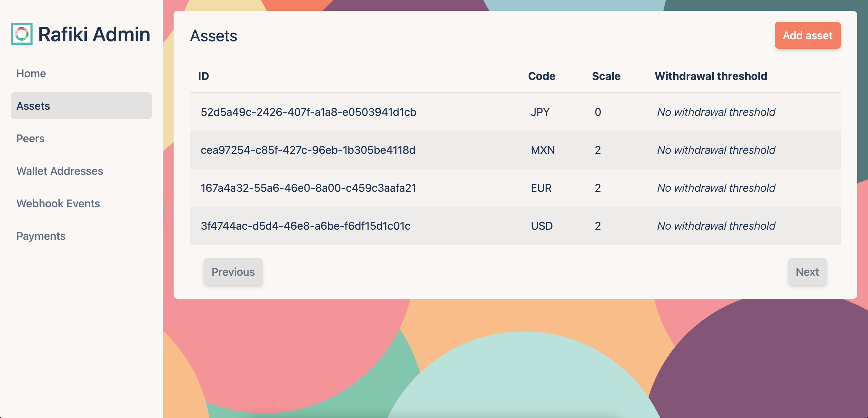Click the ID column header
The image size is (868, 418).
[203, 76]
